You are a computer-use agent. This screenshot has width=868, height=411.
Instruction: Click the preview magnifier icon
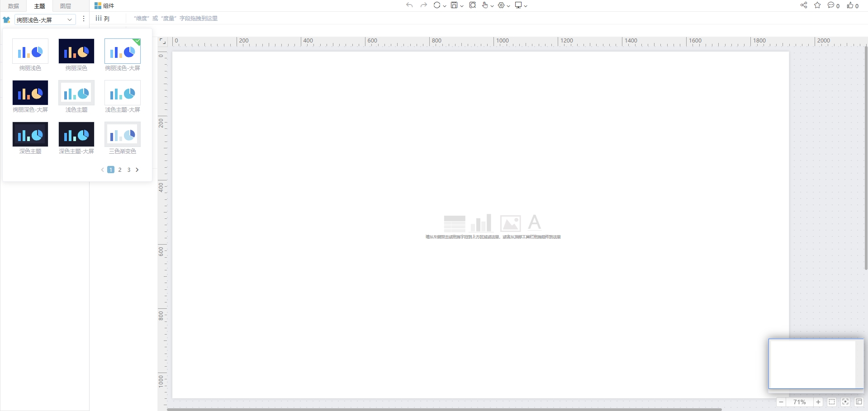(x=473, y=5)
